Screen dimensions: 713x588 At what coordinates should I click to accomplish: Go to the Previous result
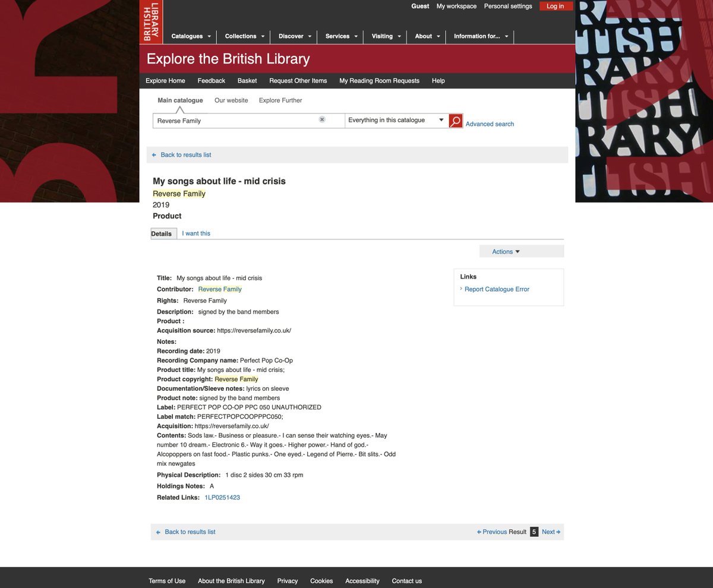point(492,532)
